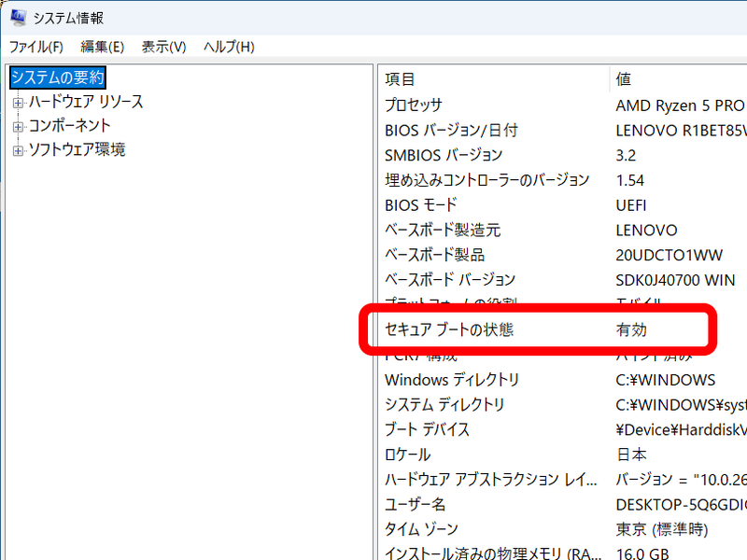Screen dimensions: 747x560
Task: Click the 有効 secure boot value
Action: pos(631,329)
